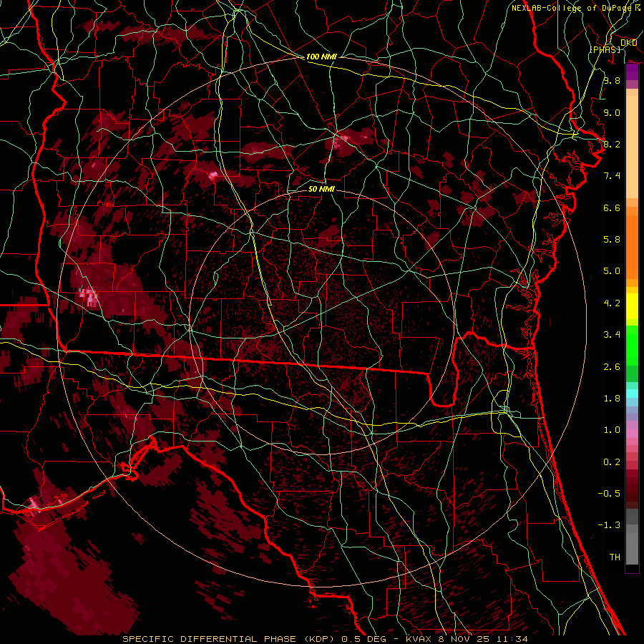Click the 4.2 value on the KDP scale
The image size is (644, 644).
(x=612, y=303)
